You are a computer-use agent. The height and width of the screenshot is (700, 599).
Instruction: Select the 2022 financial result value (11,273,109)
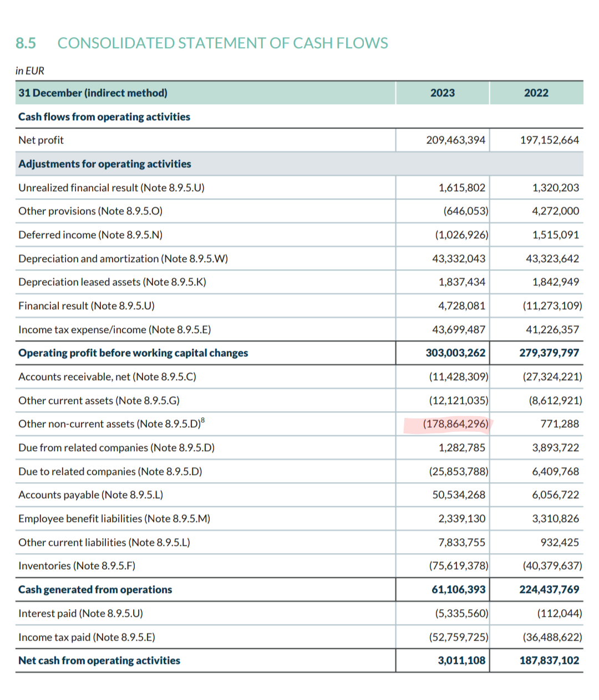pyautogui.click(x=552, y=306)
